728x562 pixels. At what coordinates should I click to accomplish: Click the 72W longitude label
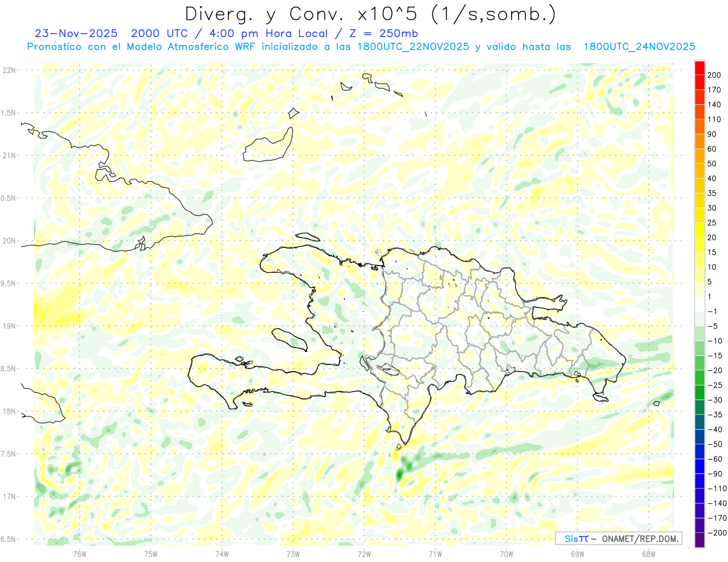(x=364, y=554)
